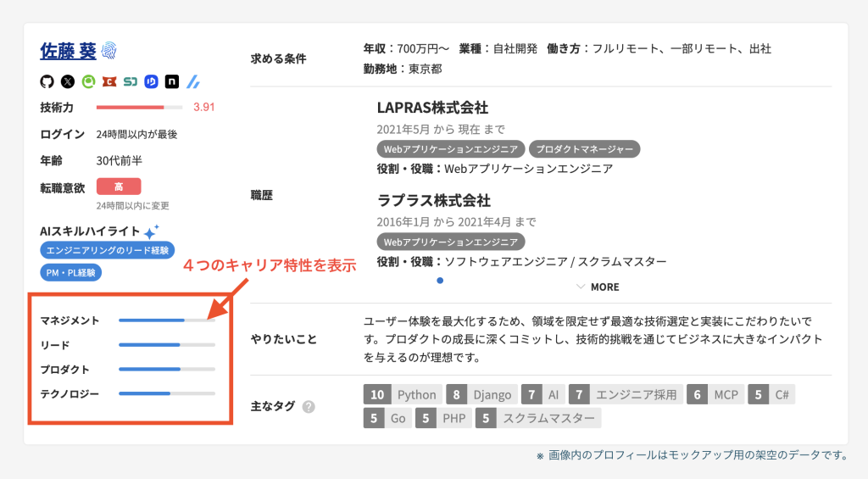This screenshot has height=479, width=868.
Task: Select the PM・PL経験 highlight badge
Action: [71, 273]
